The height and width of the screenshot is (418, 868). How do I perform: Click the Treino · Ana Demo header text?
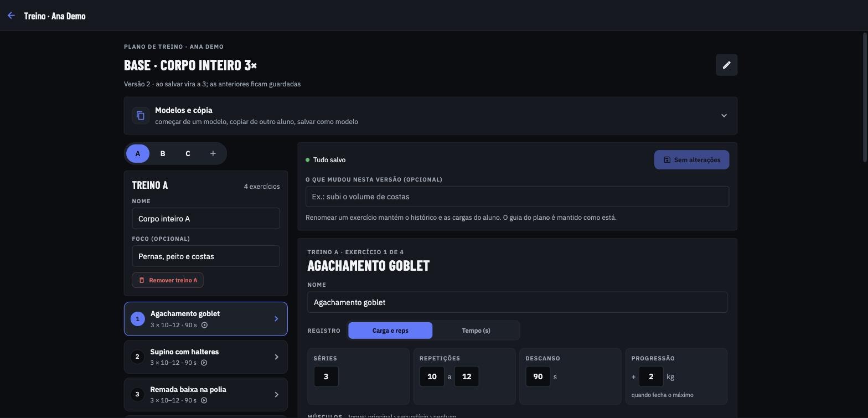[55, 16]
